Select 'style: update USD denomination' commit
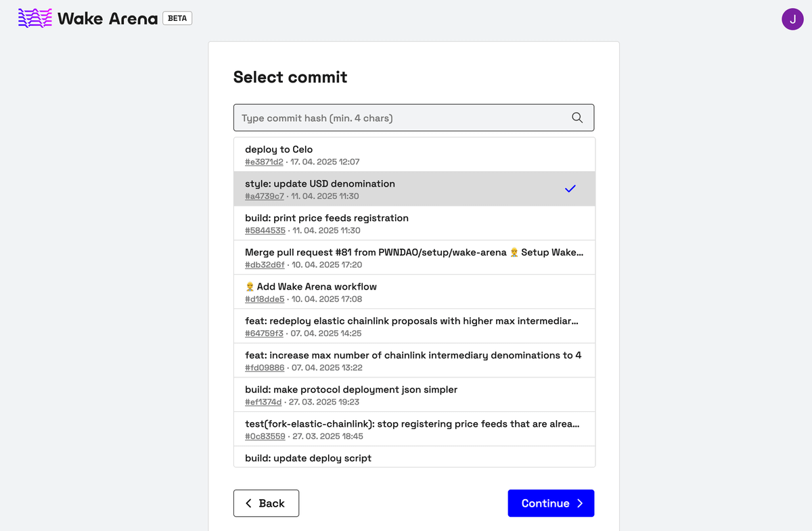Viewport: 812px width, 531px height. (414, 189)
